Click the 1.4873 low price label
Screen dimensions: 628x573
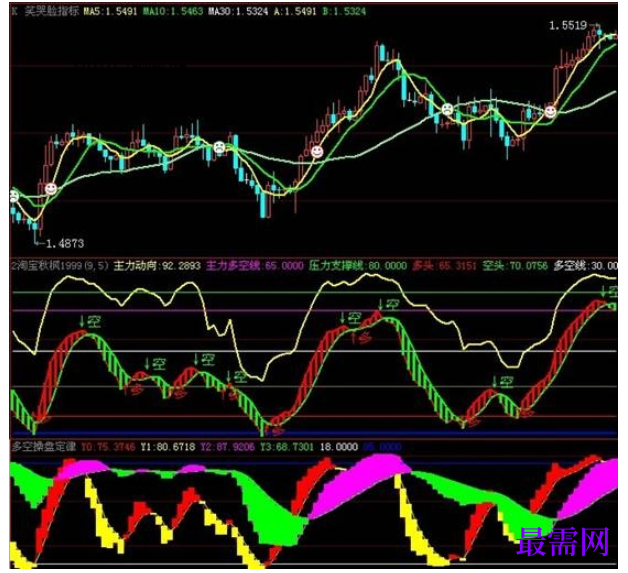(65, 243)
